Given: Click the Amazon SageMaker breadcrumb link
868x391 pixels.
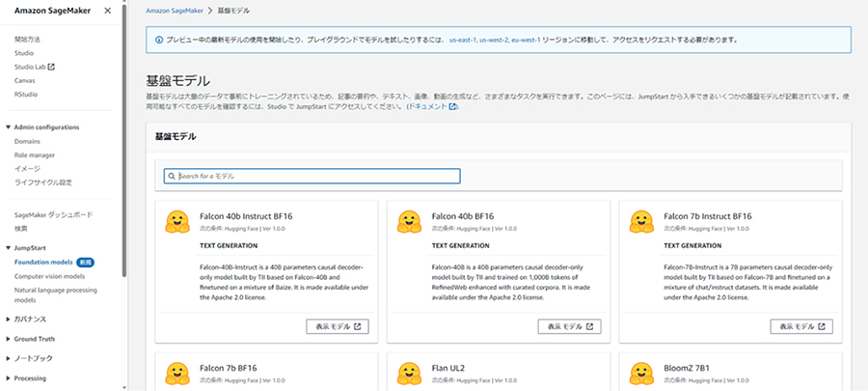Looking at the screenshot, I should [175, 11].
